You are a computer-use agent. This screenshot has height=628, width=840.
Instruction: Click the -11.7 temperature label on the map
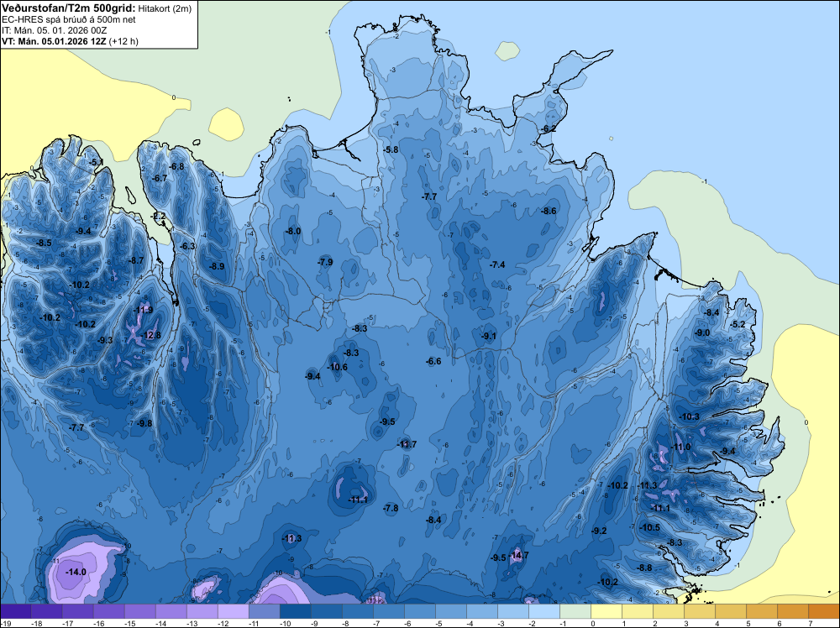(x=407, y=444)
